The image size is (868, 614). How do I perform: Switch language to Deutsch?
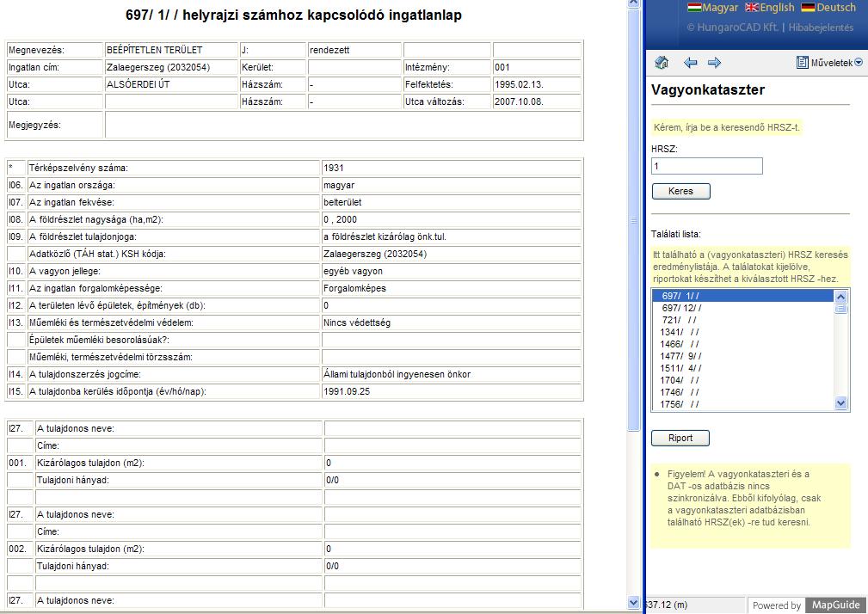pyautogui.click(x=828, y=7)
